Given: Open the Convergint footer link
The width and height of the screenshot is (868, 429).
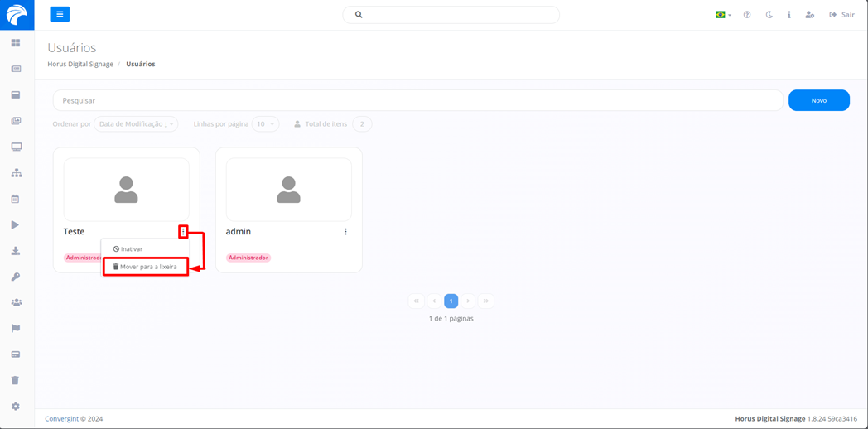Looking at the screenshot, I should (61, 419).
